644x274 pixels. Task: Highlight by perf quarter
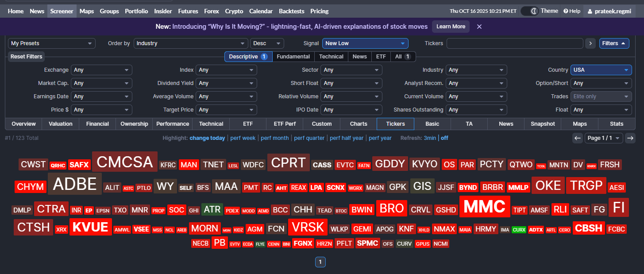[x=309, y=138]
